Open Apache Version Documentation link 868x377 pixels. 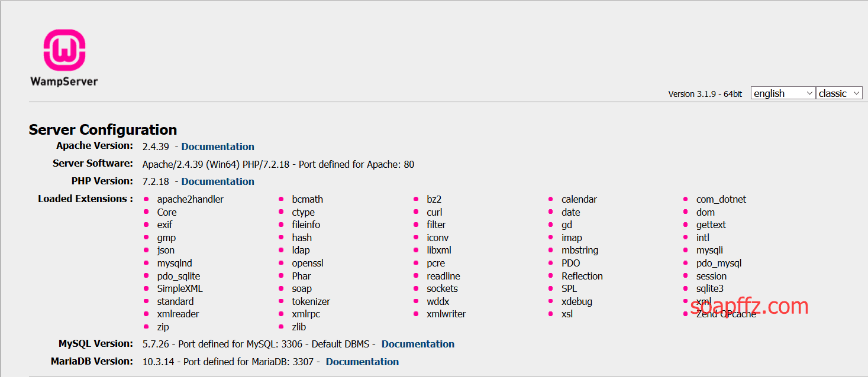click(218, 147)
